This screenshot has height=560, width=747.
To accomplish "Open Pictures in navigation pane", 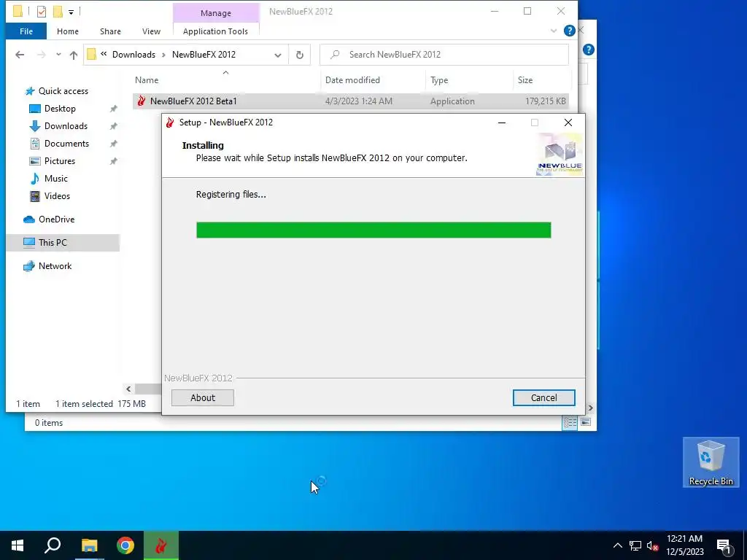I will click(x=60, y=161).
